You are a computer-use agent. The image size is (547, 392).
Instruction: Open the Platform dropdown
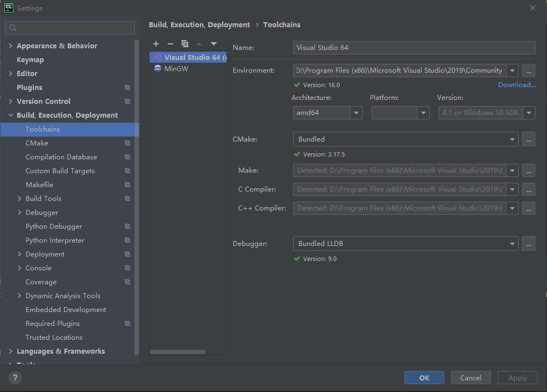[423, 113]
